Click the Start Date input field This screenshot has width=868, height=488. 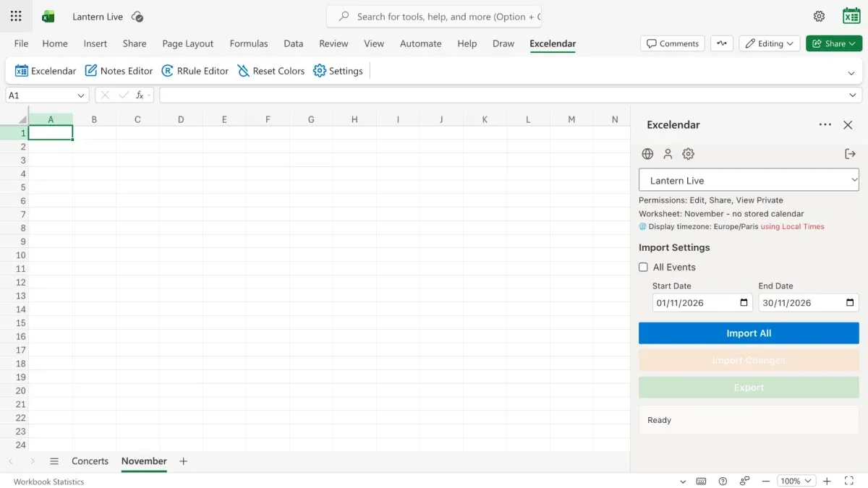(702, 303)
